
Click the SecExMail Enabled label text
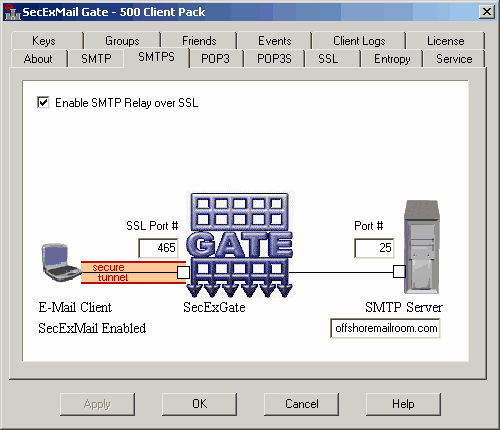click(x=92, y=328)
